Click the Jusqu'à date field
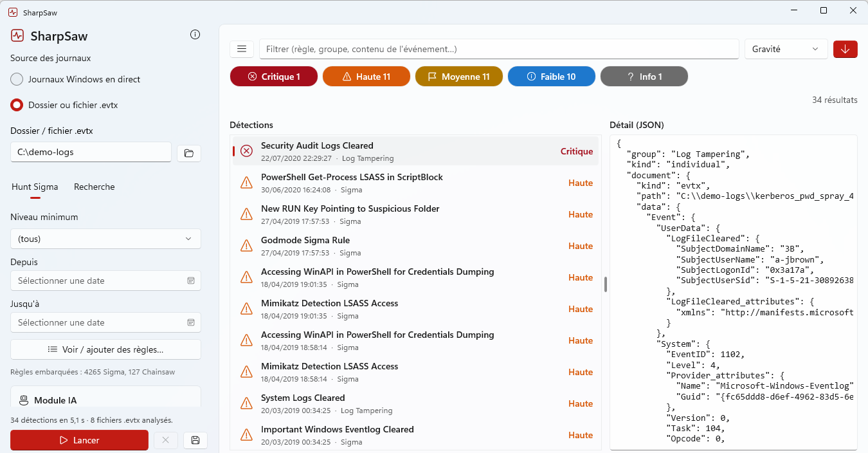 pos(105,322)
